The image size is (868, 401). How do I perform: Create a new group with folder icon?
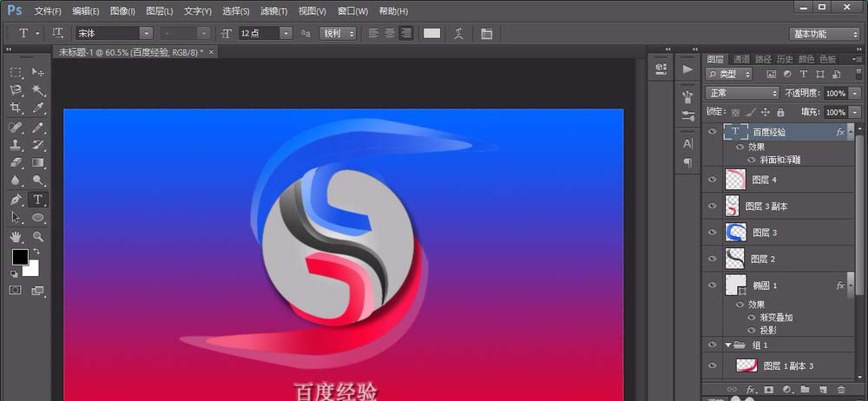pos(805,390)
